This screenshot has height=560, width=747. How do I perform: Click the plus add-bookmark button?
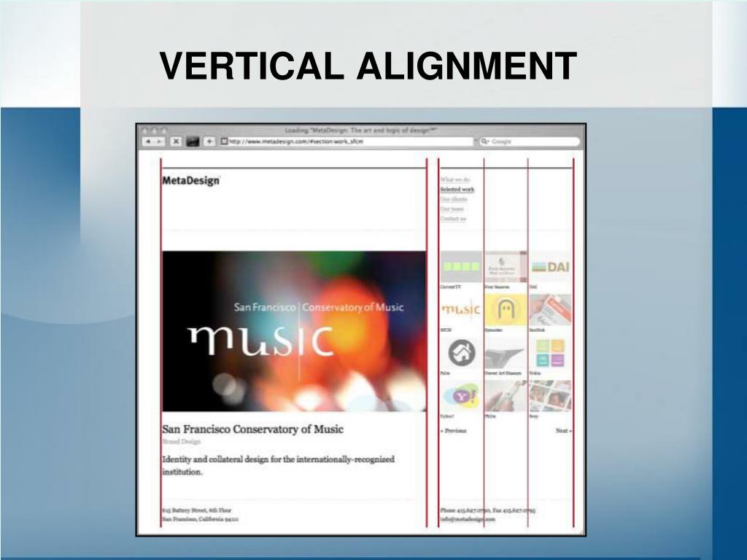[209, 141]
